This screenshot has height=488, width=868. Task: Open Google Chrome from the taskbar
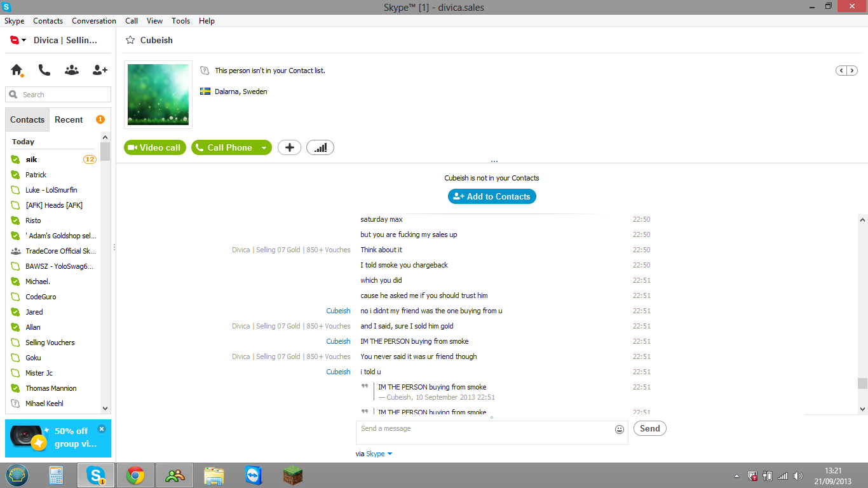[135, 475]
